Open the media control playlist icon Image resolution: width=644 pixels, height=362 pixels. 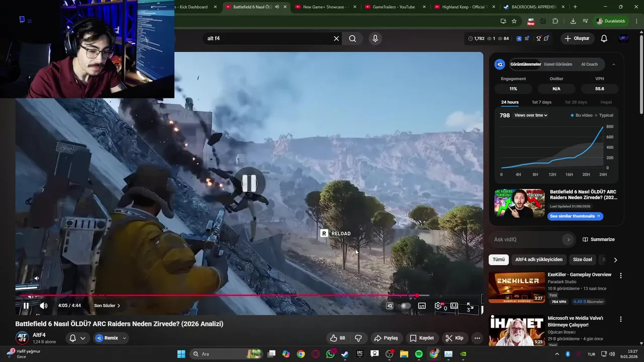585,21
